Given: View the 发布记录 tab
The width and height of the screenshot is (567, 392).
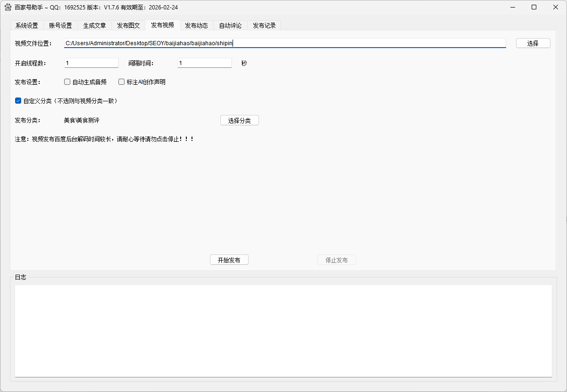Looking at the screenshot, I should [x=264, y=25].
